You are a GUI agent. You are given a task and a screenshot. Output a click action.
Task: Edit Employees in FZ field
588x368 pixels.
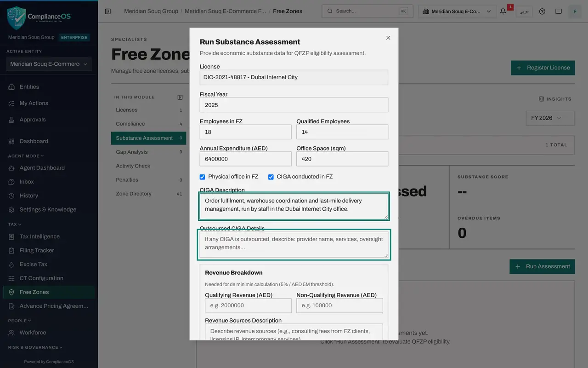245,132
